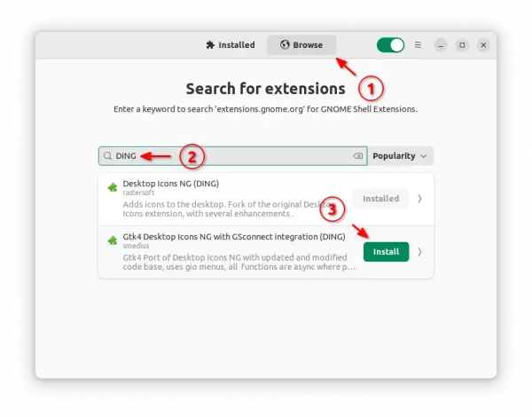Click the greyed Installed button

pos(380,199)
